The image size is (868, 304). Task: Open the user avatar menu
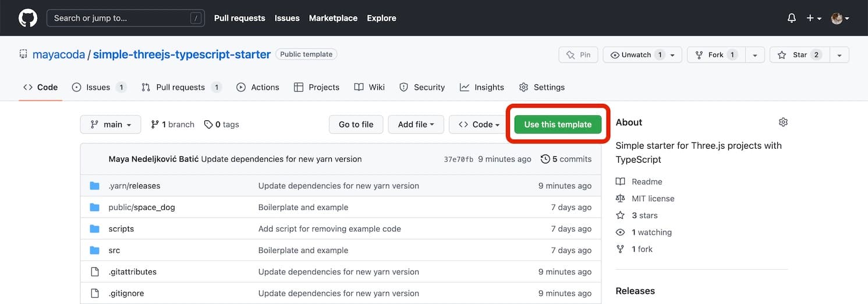pos(839,18)
